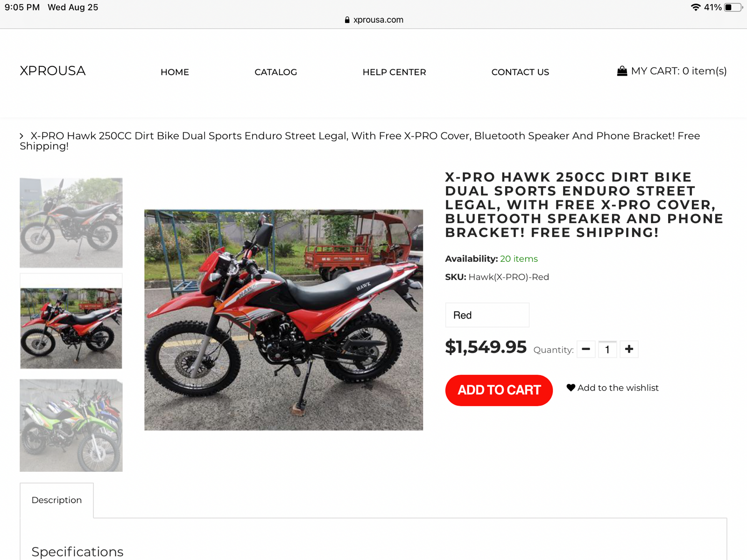Click the ADD TO CART button
The height and width of the screenshot is (560, 747).
tap(499, 390)
